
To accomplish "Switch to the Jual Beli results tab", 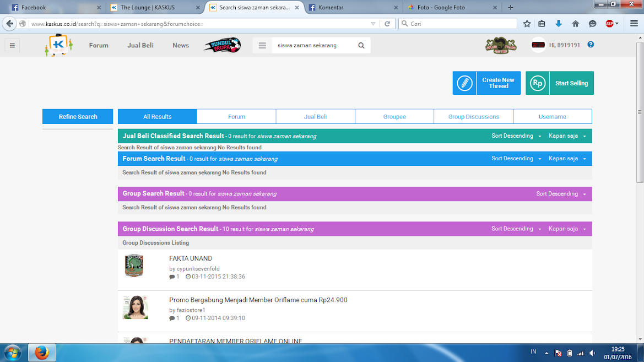I will coord(316,117).
